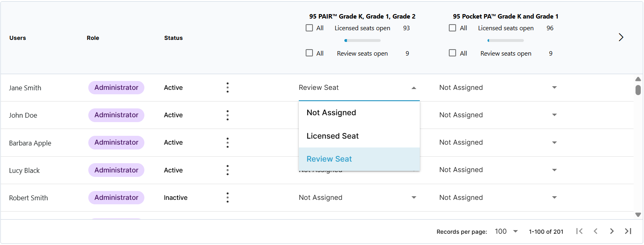This screenshot has width=644, height=245.
Task: Open John Doe's three-dot actions menu
Action: pos(227,115)
